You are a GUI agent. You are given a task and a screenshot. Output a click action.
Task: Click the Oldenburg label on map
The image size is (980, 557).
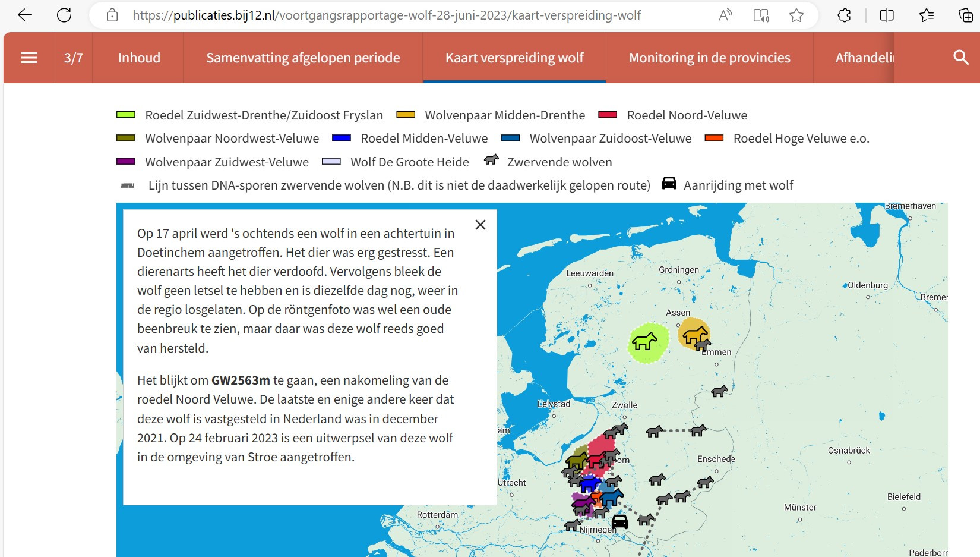pyautogui.click(x=868, y=285)
